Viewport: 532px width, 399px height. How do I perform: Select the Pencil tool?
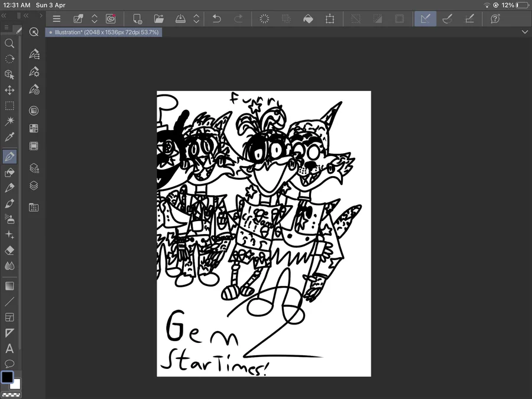pos(9,187)
